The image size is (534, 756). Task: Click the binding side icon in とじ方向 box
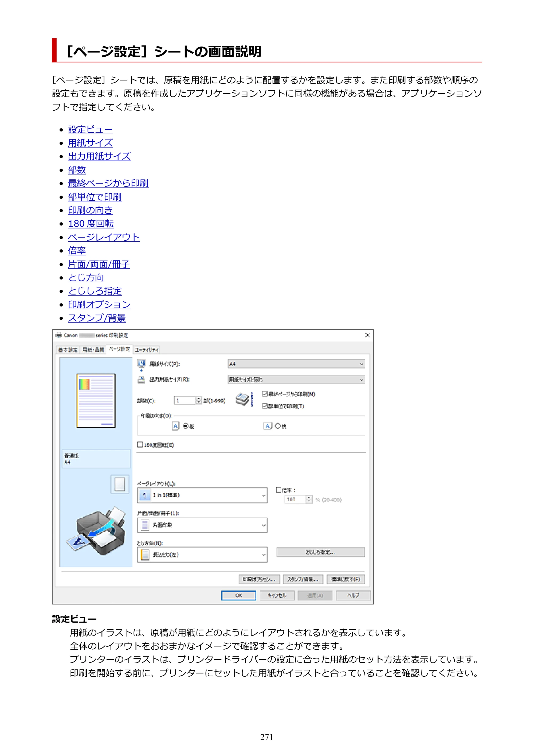pos(145,555)
